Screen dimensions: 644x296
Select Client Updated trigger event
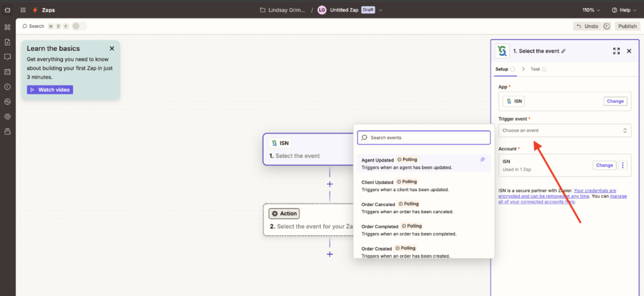click(x=423, y=185)
